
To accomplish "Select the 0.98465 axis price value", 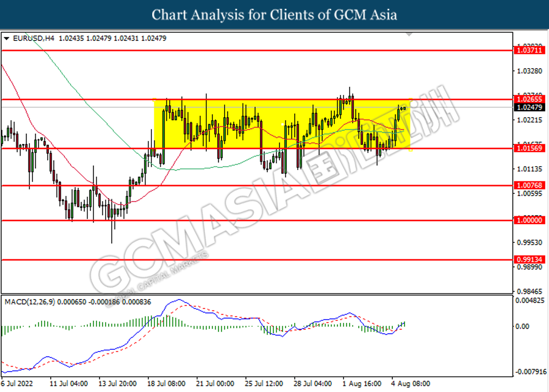I will (x=529, y=291).
